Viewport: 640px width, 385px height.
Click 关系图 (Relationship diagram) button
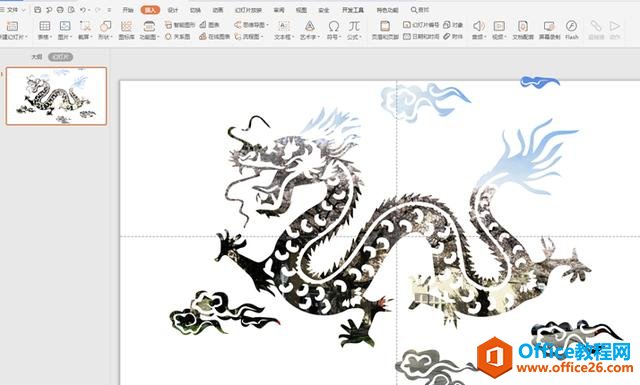pyautogui.click(x=178, y=37)
